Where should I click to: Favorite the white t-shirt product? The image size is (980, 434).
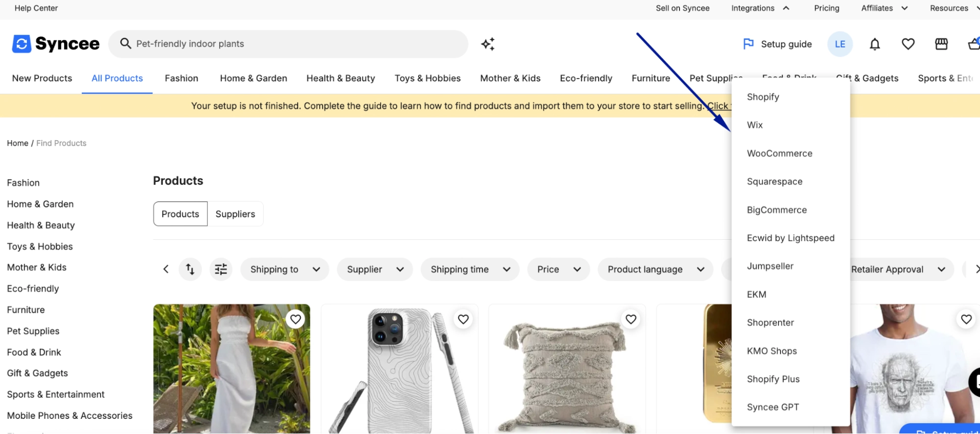[x=966, y=319]
